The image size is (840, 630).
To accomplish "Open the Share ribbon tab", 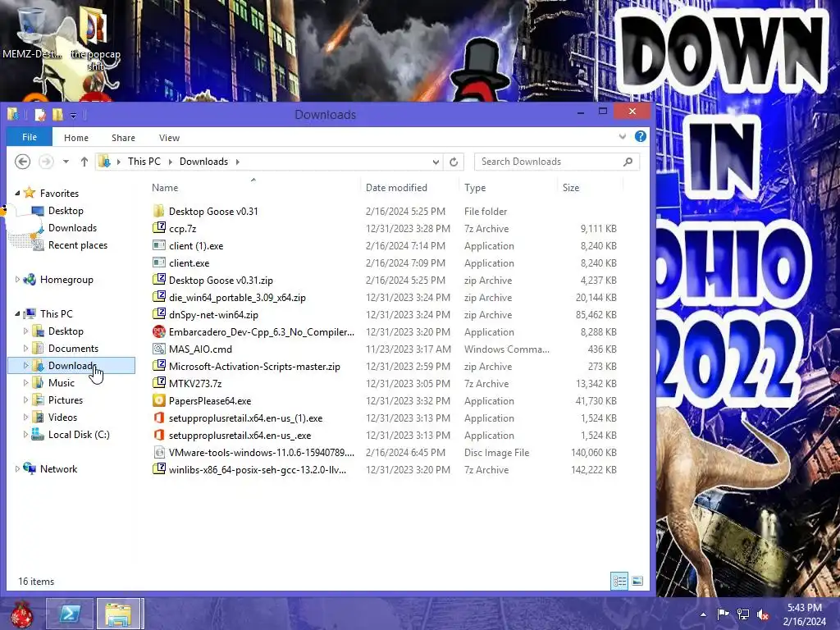I will [x=123, y=138].
